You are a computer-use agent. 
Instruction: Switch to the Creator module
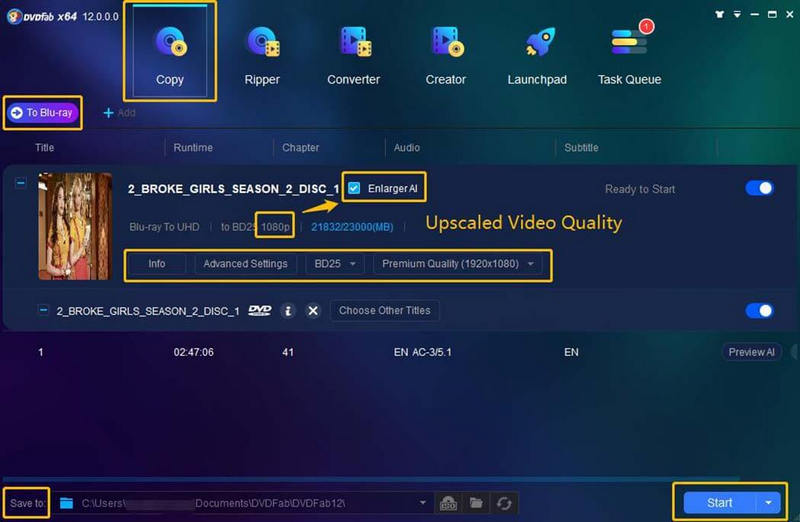coord(446,55)
